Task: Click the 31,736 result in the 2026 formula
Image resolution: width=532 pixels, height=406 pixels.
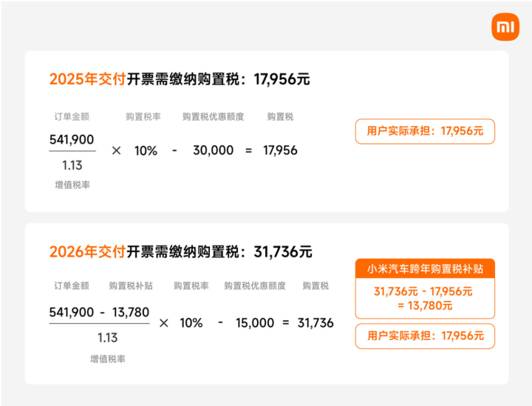Action: [316, 323]
